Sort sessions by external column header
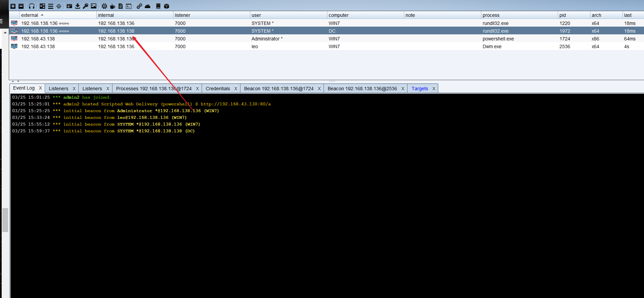 coord(58,15)
